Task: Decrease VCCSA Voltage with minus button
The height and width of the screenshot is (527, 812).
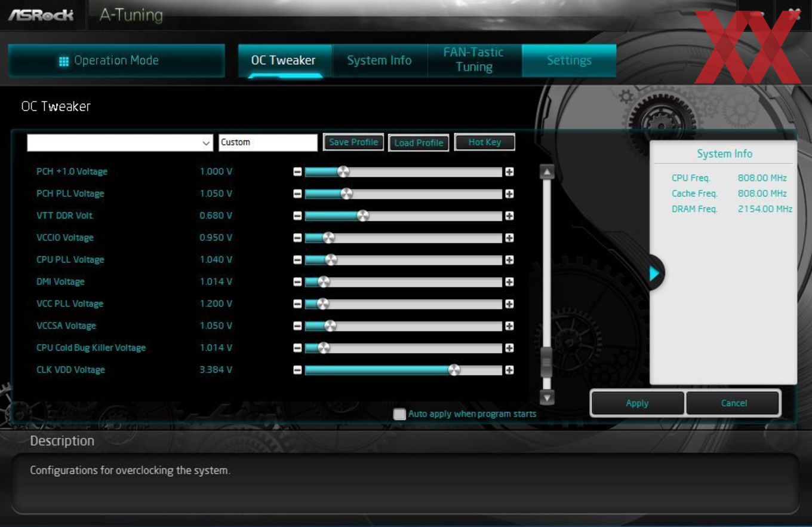Action: coord(297,326)
